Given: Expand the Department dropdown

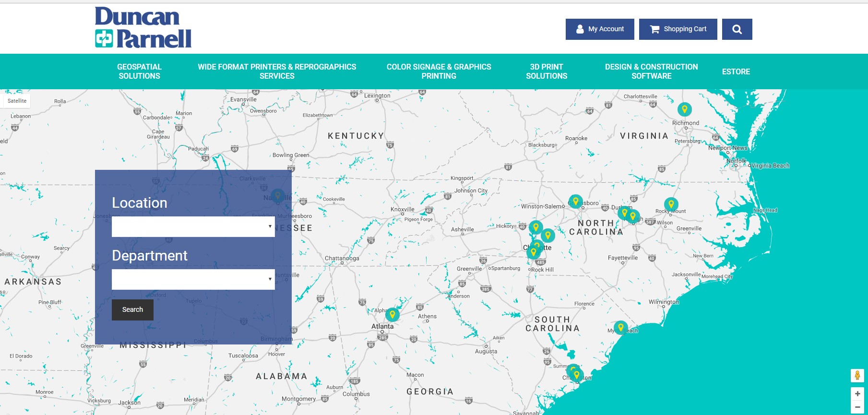Looking at the screenshot, I should [193, 279].
